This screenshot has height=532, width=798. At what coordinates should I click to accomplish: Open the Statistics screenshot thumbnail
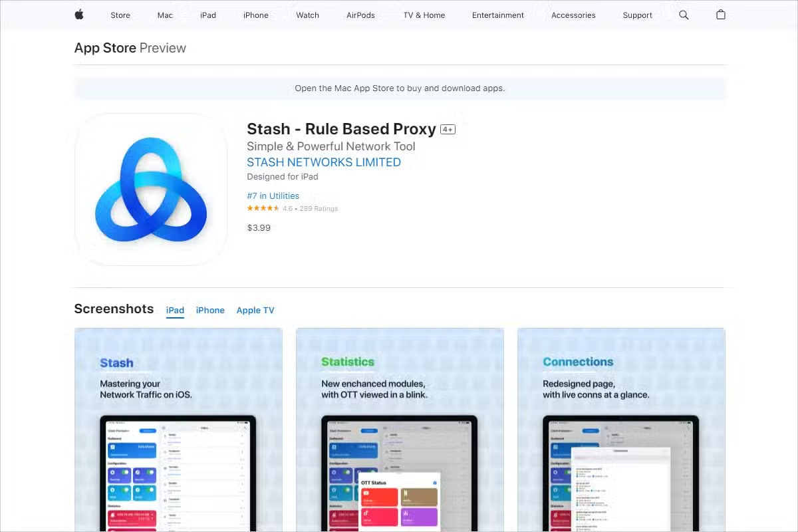[400, 430]
